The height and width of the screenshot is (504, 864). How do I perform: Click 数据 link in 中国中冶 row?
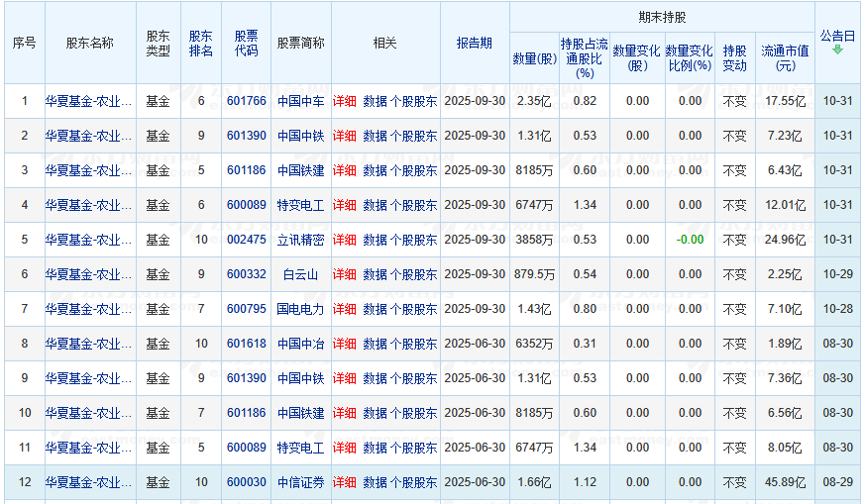pyautogui.click(x=375, y=345)
